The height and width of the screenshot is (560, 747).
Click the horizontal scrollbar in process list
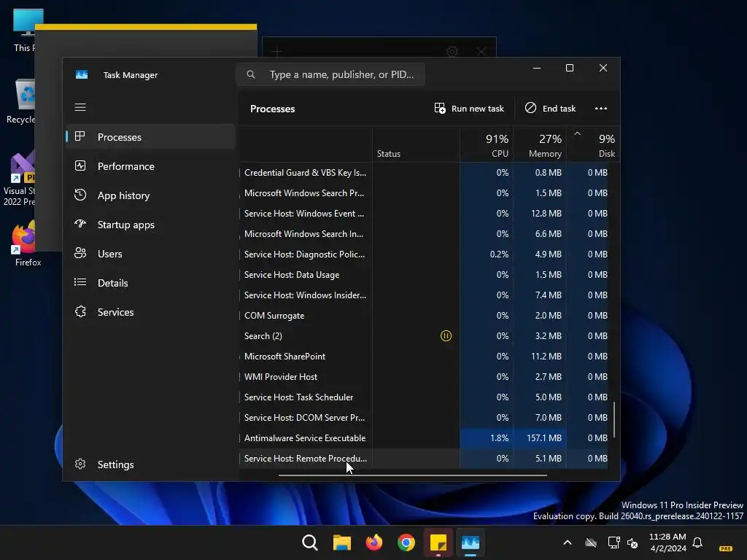point(413,475)
